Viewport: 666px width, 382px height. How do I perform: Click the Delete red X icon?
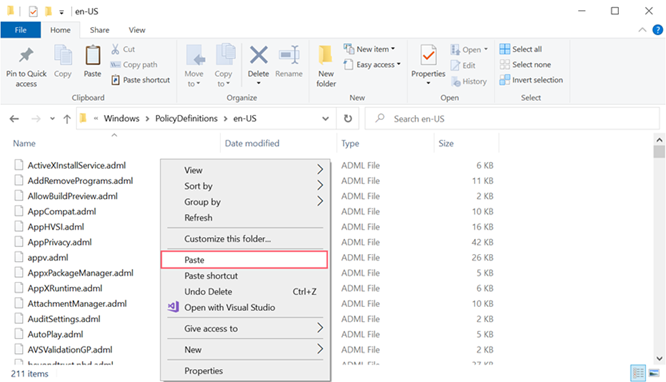tap(258, 55)
